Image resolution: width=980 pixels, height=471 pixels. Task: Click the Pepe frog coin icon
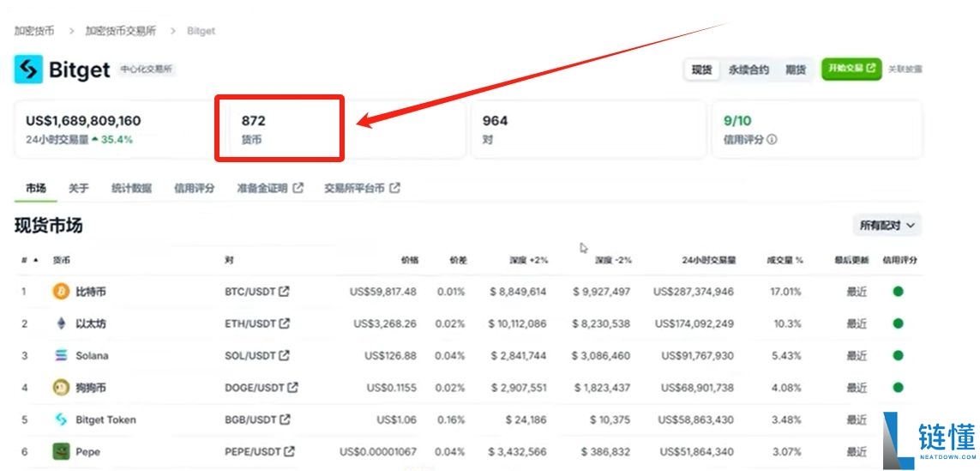pyautogui.click(x=61, y=451)
